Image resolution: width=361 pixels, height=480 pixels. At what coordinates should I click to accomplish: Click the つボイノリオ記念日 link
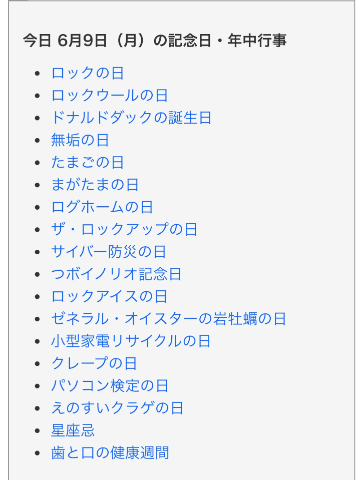[x=116, y=274]
